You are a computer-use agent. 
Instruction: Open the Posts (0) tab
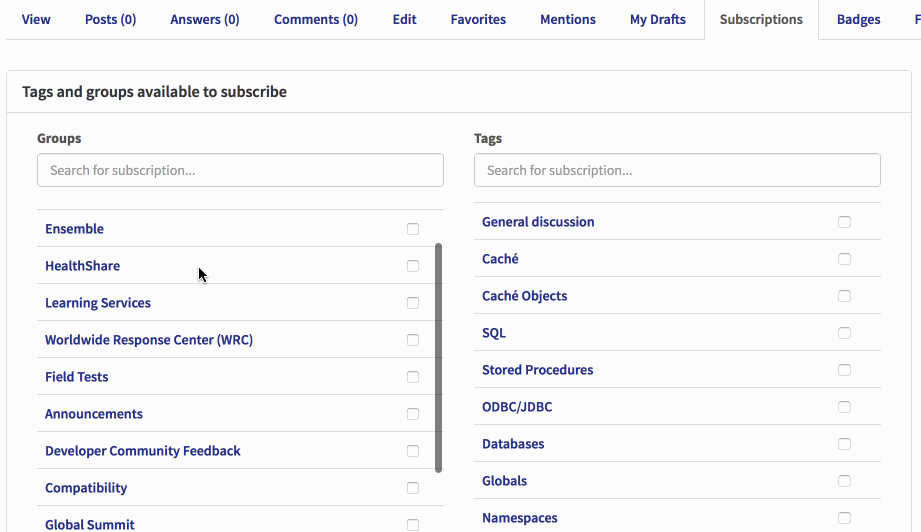[110, 19]
